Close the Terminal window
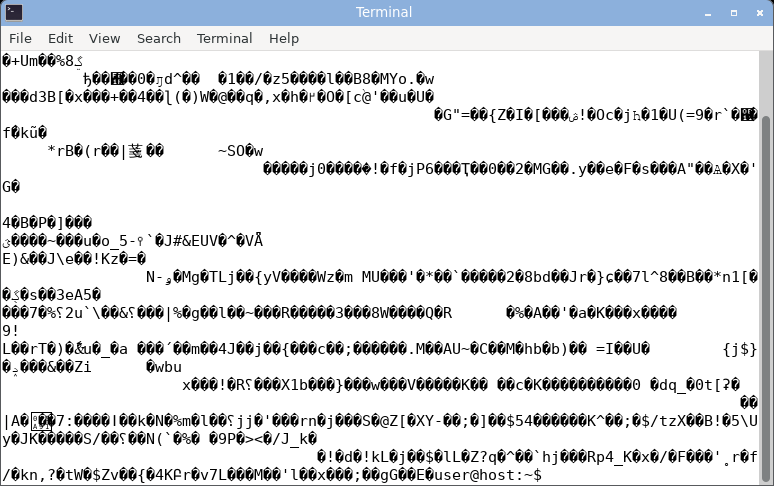774x486 pixels. pyautogui.click(x=760, y=13)
